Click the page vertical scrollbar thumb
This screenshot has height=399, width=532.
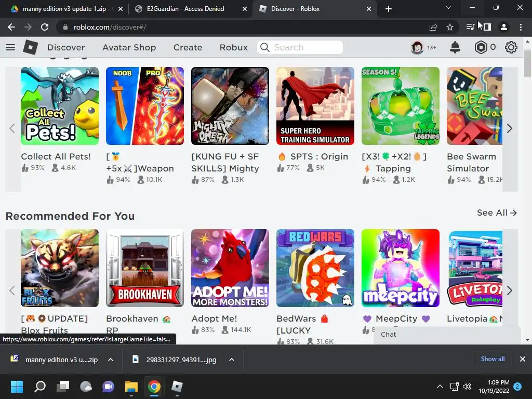pos(527,63)
